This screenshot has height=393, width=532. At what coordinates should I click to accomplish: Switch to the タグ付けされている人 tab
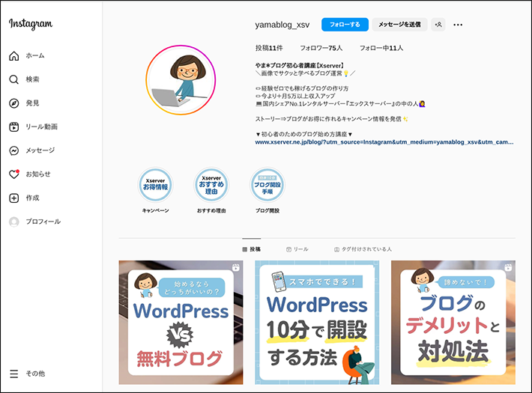(x=363, y=249)
